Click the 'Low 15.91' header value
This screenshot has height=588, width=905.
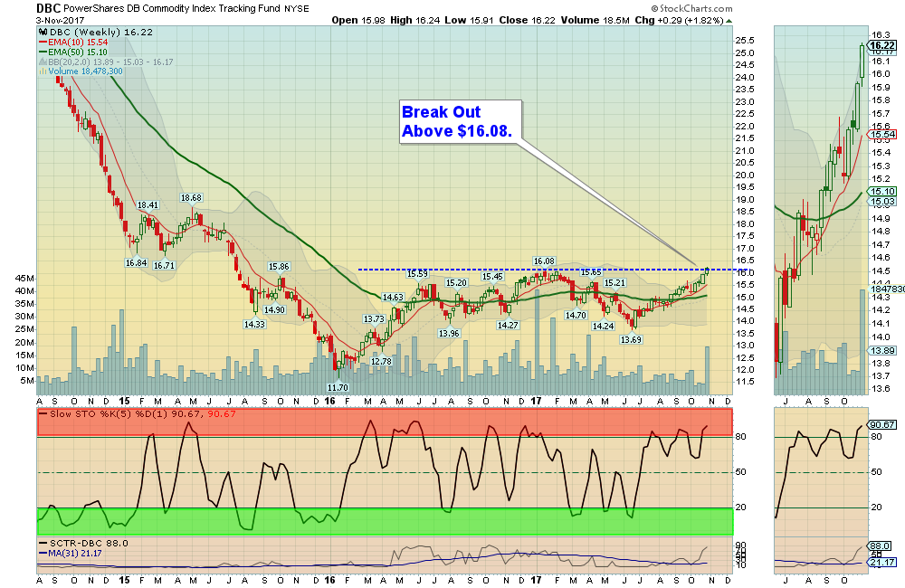click(469, 20)
